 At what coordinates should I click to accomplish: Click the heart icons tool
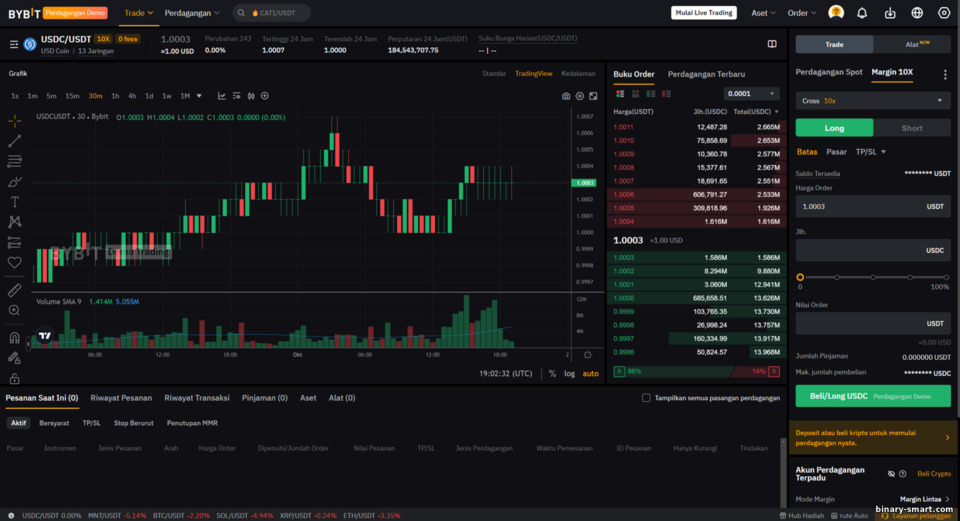click(15, 263)
